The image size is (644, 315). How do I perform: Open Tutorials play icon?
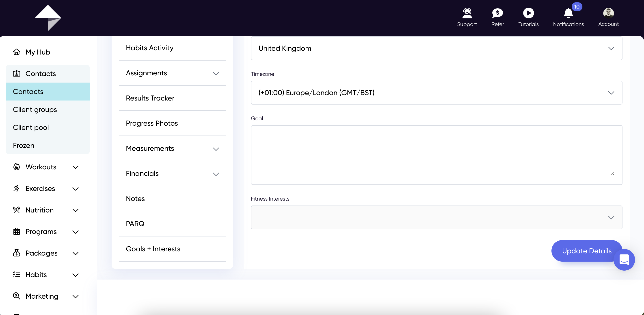(528, 13)
